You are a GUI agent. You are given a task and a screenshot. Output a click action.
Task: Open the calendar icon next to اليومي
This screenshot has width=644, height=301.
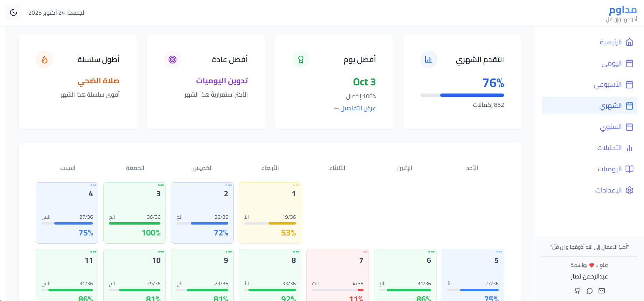[629, 63]
